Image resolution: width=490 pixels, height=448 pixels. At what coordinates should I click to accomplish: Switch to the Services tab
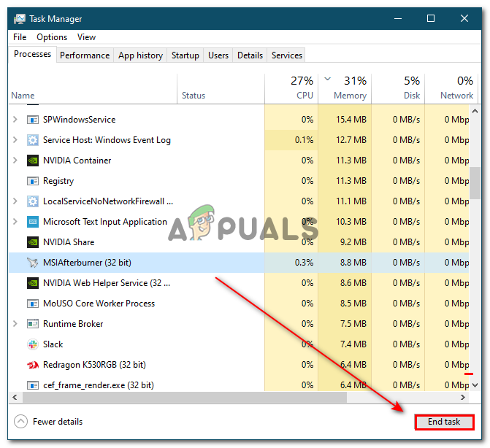click(286, 55)
